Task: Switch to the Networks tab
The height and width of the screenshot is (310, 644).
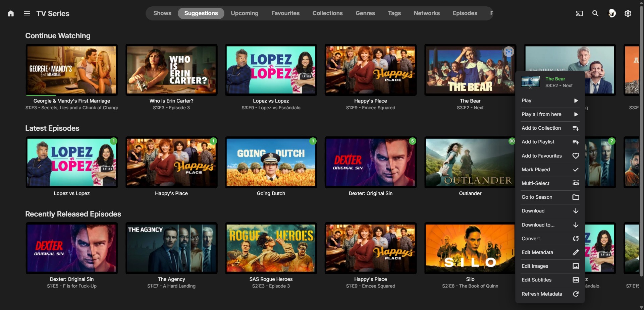Action: pyautogui.click(x=427, y=13)
